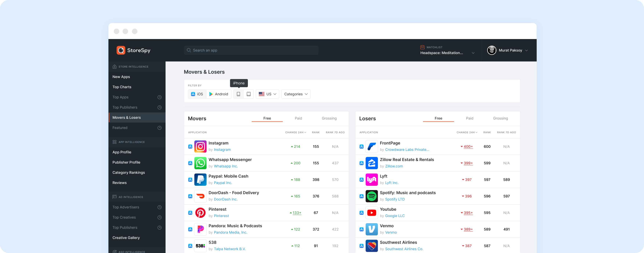Screen dimensions: 644x253
Task: Click the Youtube app icon
Action: point(372,212)
